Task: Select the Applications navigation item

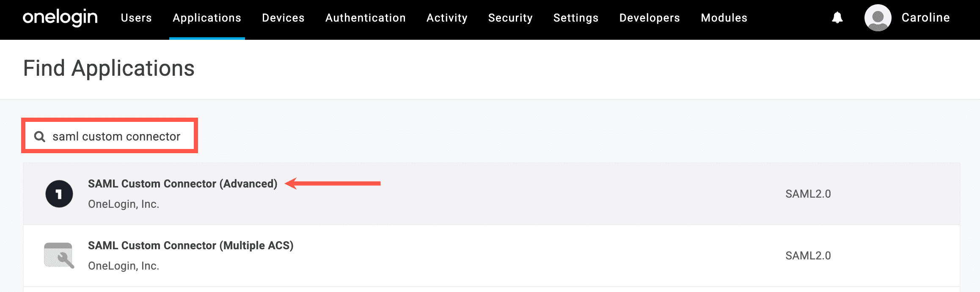Action: [x=206, y=18]
